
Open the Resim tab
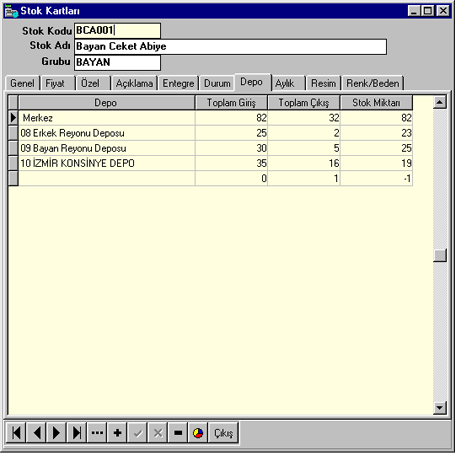pos(323,83)
